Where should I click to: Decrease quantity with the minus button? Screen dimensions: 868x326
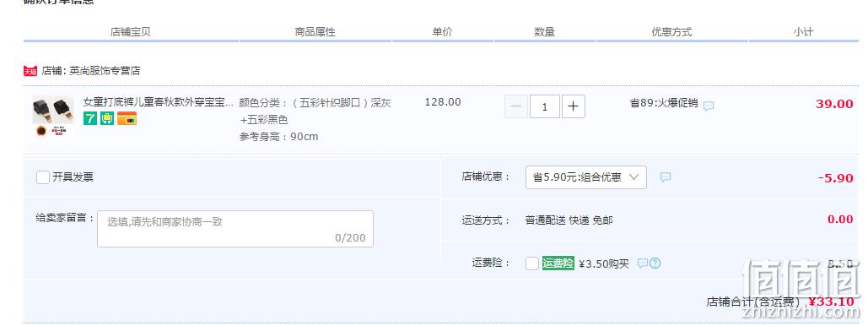click(x=516, y=106)
